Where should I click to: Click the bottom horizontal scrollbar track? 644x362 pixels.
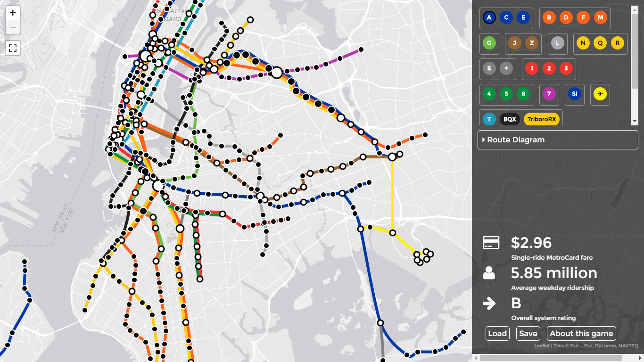point(556,358)
